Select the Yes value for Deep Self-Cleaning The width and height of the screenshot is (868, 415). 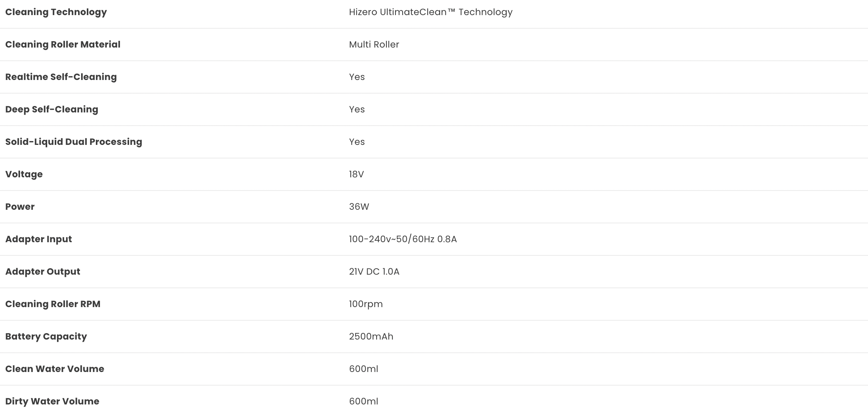[x=357, y=109]
